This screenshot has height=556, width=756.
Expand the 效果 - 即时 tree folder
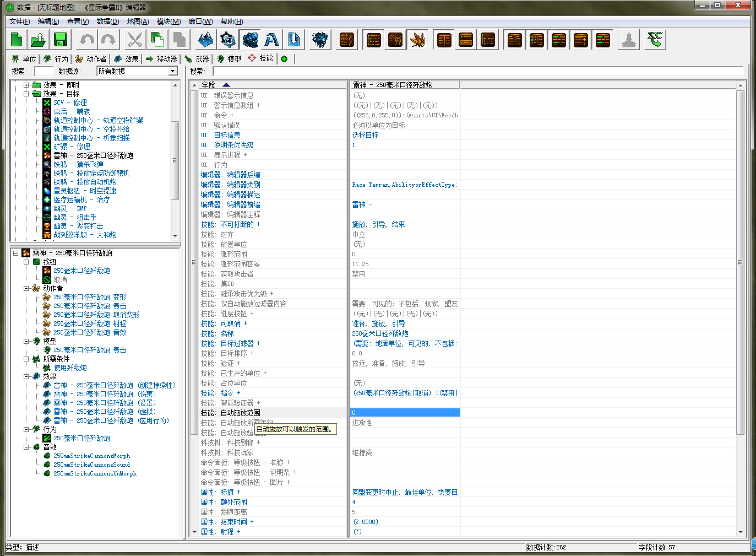26,85
